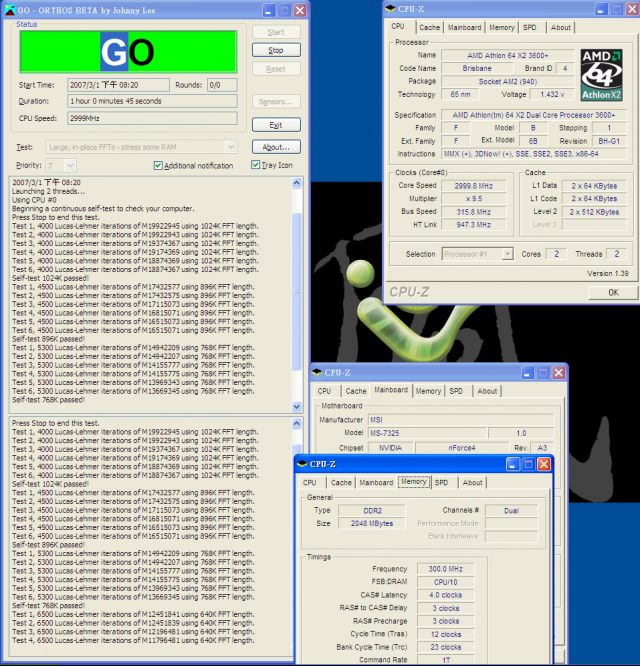Select CPU tab in top CPU-Z window
This screenshot has width=640, height=666.
point(398,26)
